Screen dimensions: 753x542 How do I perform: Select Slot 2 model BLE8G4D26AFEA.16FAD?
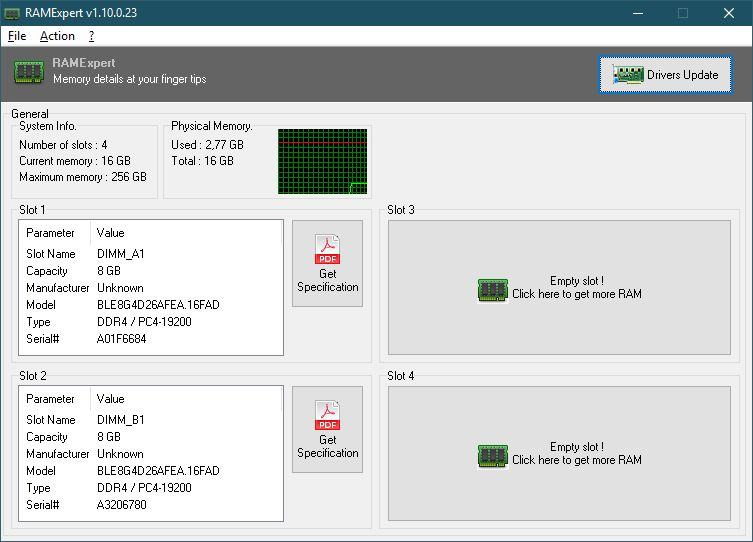[x=158, y=471]
